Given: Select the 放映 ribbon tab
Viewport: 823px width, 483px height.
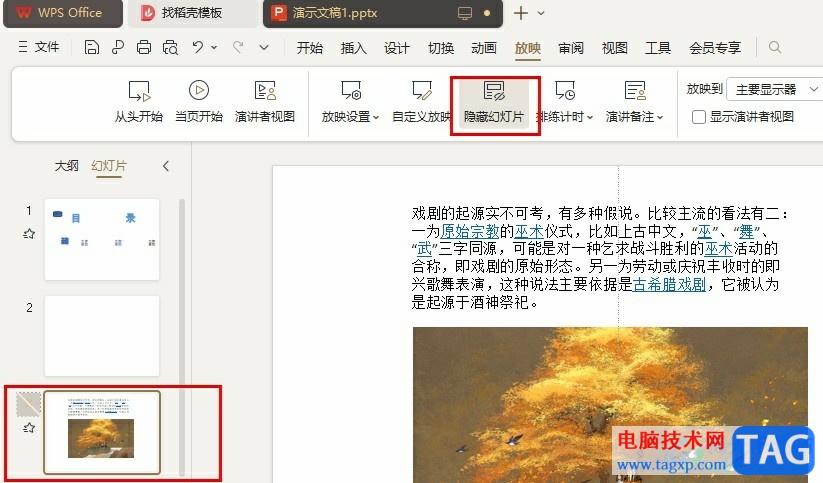Looking at the screenshot, I should (x=527, y=48).
